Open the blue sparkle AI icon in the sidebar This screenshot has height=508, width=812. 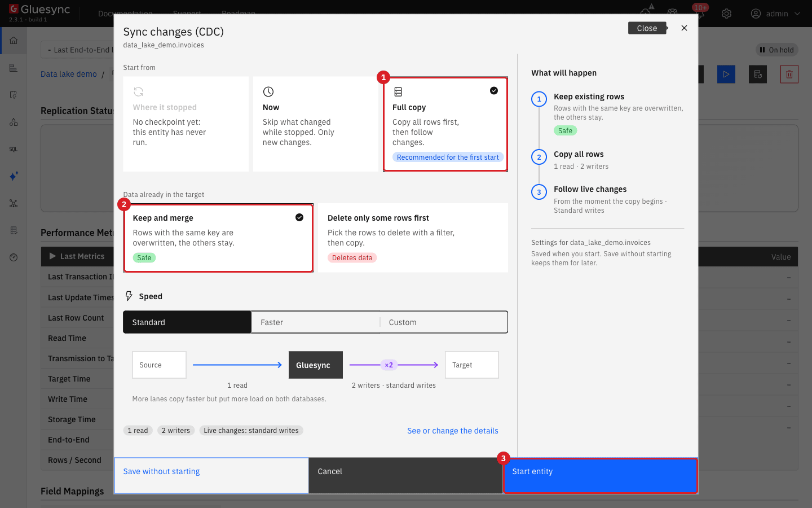pos(14,176)
